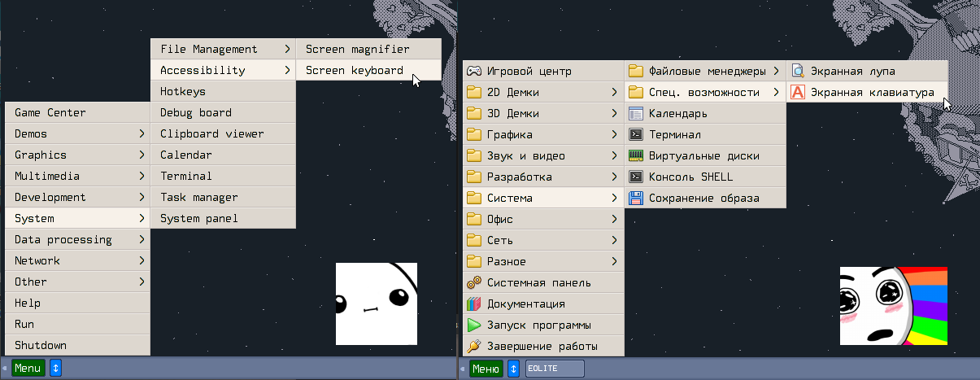The image size is (980, 380).
Task: Open the Game Center menu entry
Action: 78,112
